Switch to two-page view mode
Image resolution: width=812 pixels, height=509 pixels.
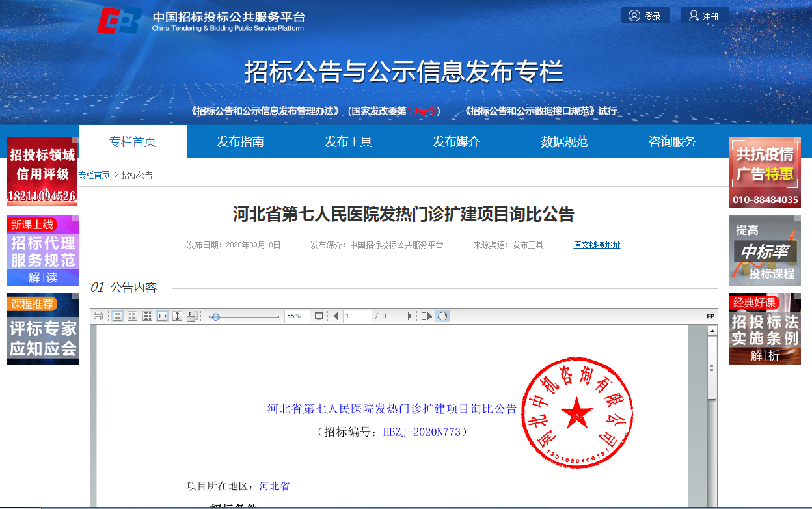pos(132,316)
